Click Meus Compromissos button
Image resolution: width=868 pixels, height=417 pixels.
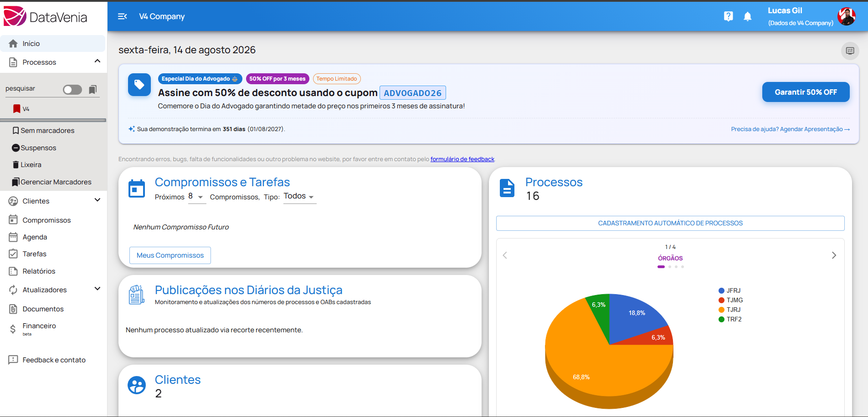point(170,255)
